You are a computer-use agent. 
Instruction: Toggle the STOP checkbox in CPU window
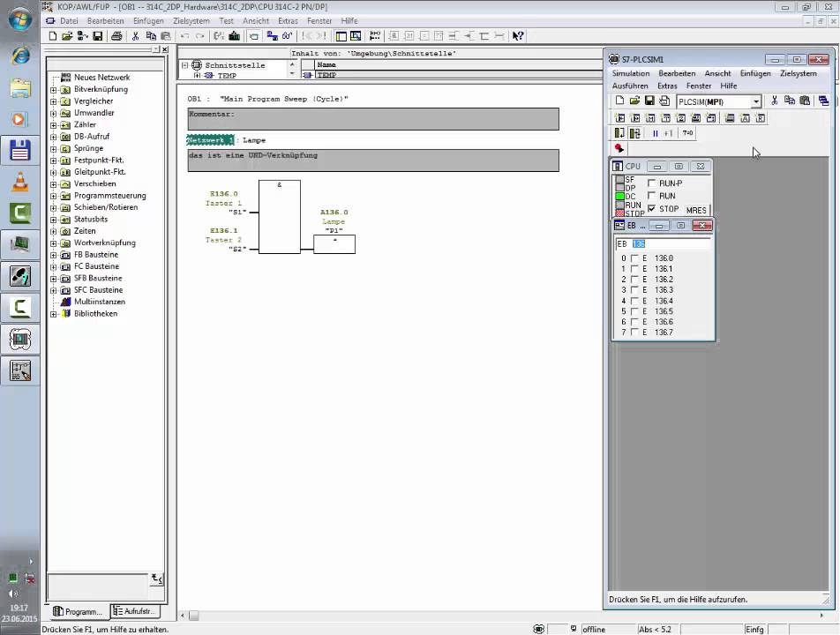[x=651, y=208]
